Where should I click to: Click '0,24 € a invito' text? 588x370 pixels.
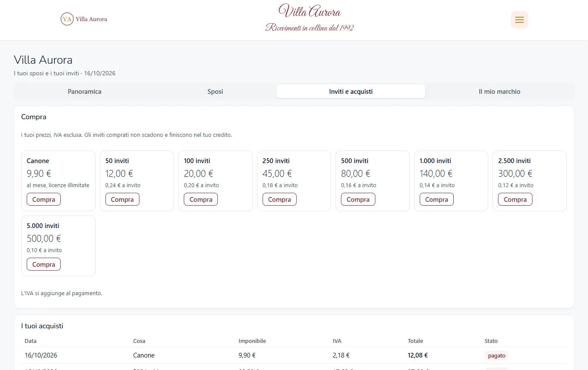click(123, 185)
